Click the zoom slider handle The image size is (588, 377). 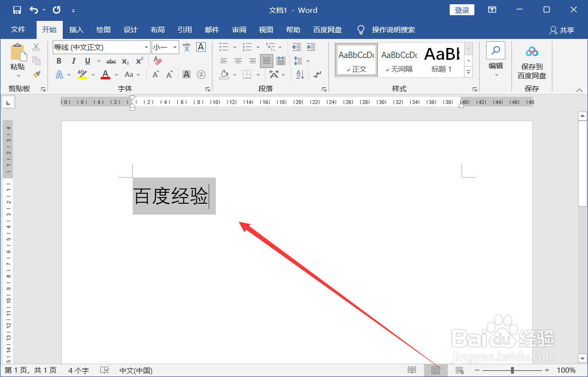tap(512, 370)
